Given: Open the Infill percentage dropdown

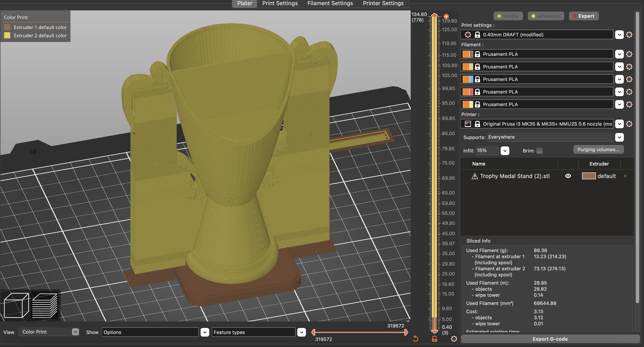Looking at the screenshot, I should tap(505, 151).
